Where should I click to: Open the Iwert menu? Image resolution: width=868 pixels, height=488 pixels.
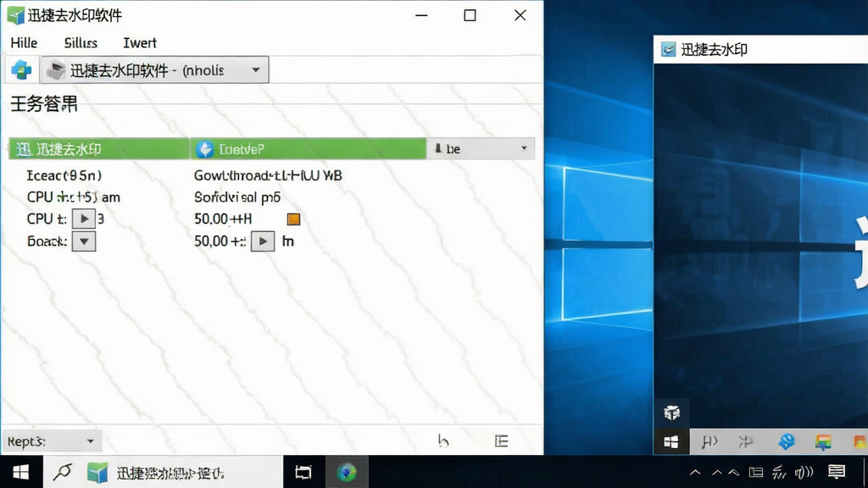[140, 42]
